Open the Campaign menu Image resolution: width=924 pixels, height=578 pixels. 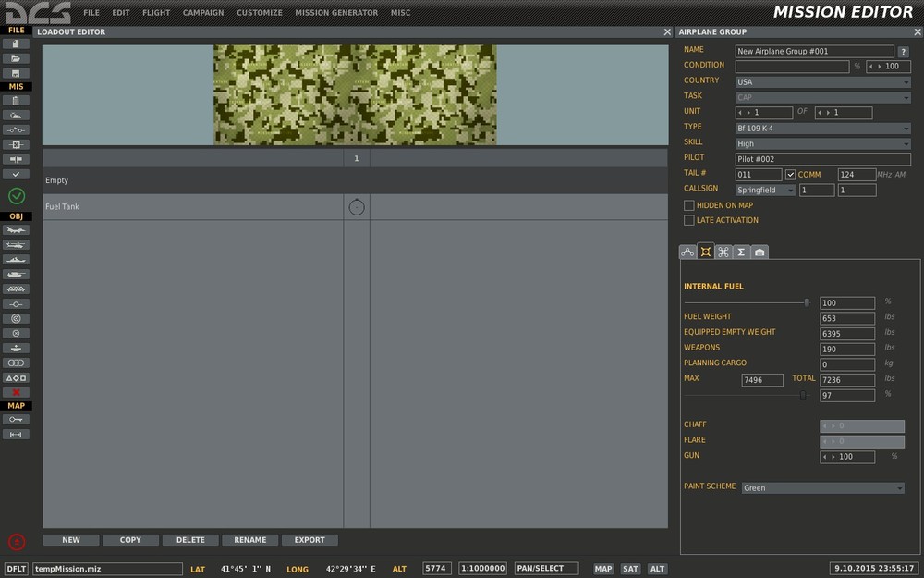tap(203, 13)
